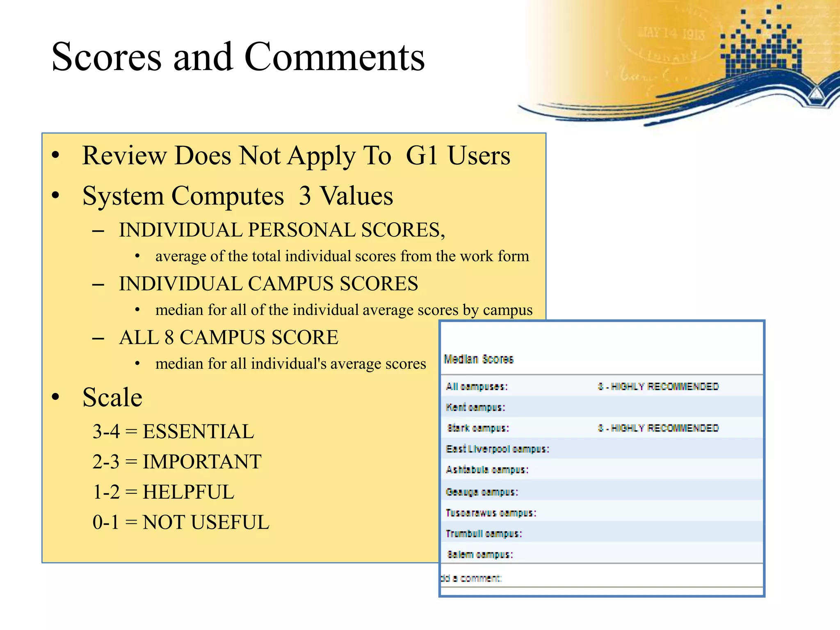The height and width of the screenshot is (630, 840).
Task: Select the 'Stark campus:' row label
Action: point(478,428)
